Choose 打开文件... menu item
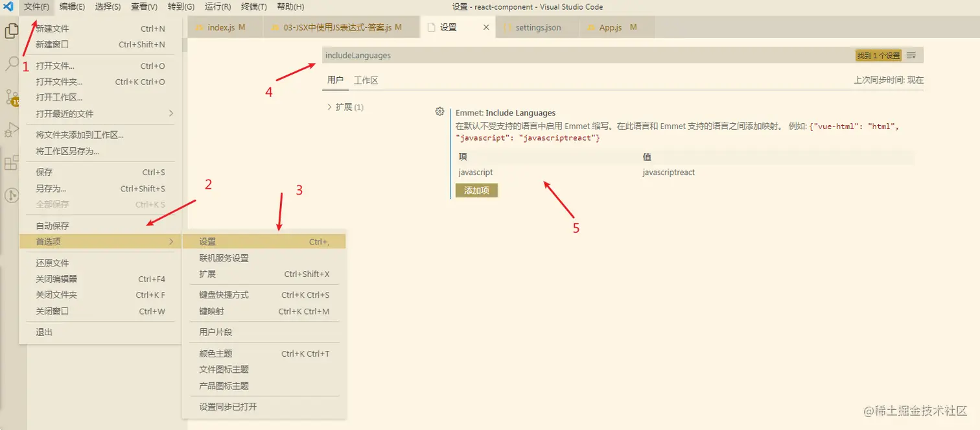 [x=100, y=66]
